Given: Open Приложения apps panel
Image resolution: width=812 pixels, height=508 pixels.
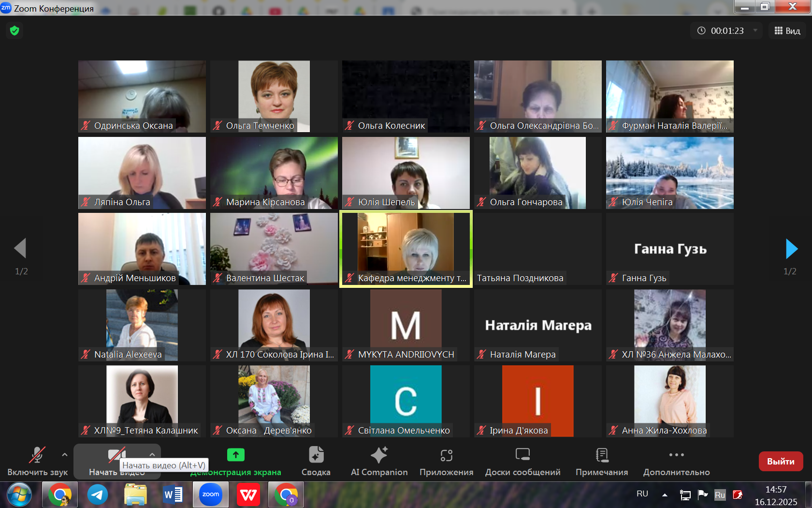Looking at the screenshot, I should point(446,461).
